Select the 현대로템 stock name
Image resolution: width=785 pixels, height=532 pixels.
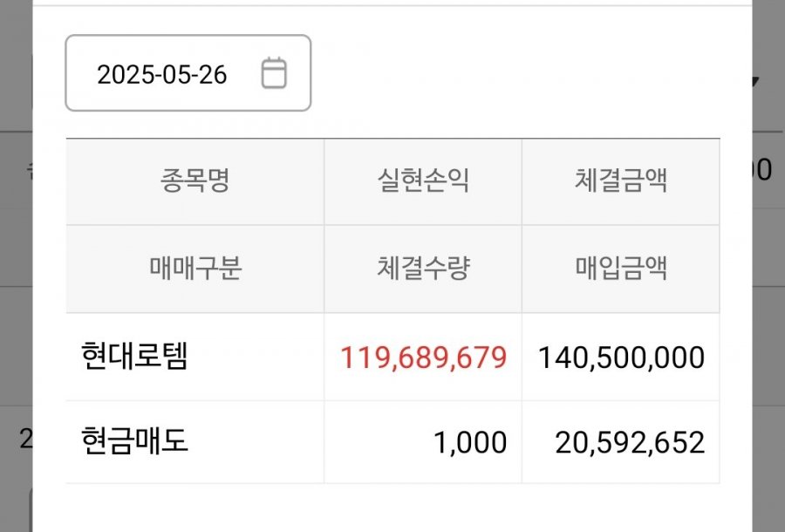[134, 356]
